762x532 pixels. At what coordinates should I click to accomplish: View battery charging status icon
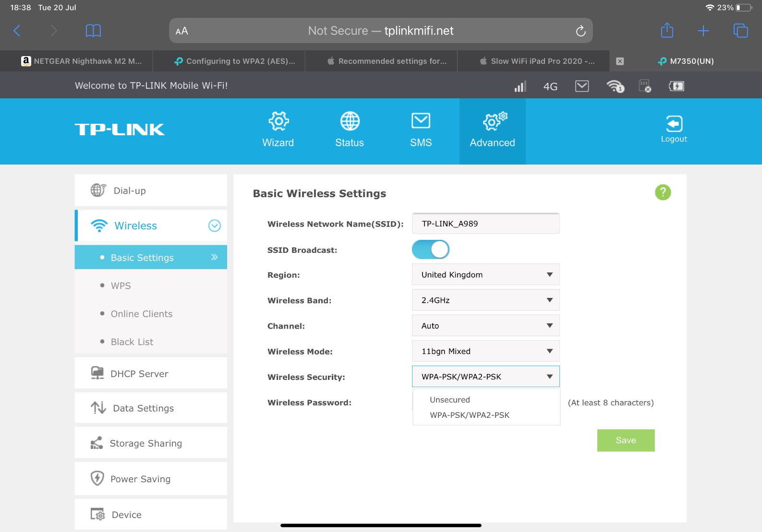point(677,86)
